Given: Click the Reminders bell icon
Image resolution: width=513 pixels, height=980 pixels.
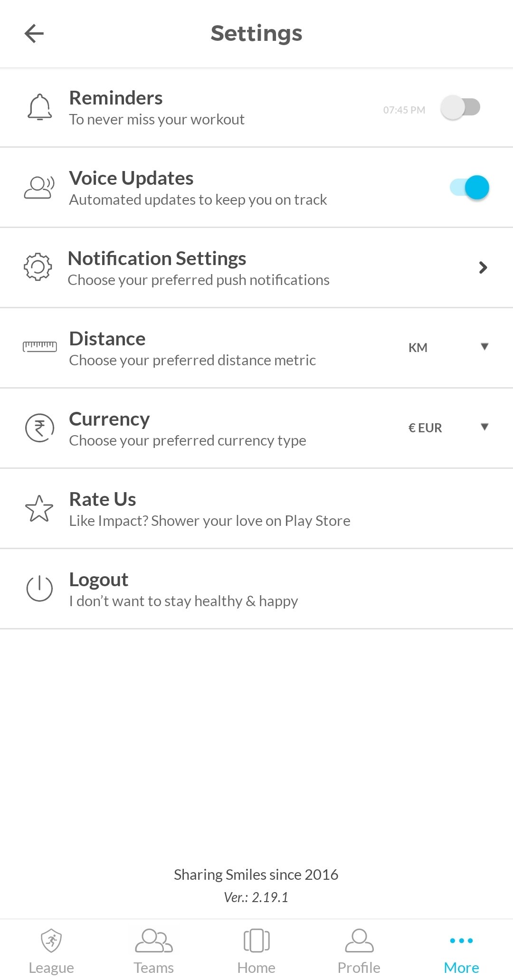Looking at the screenshot, I should (x=39, y=107).
